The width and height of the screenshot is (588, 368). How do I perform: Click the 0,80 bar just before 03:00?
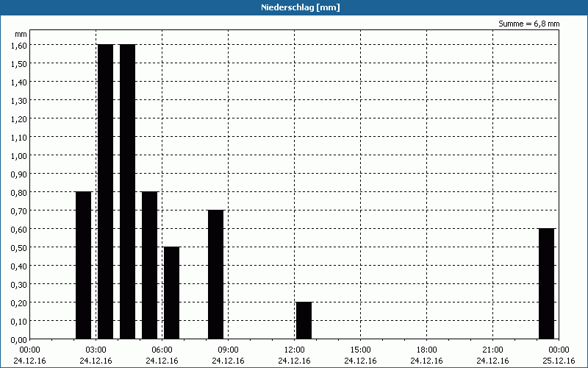83,266
